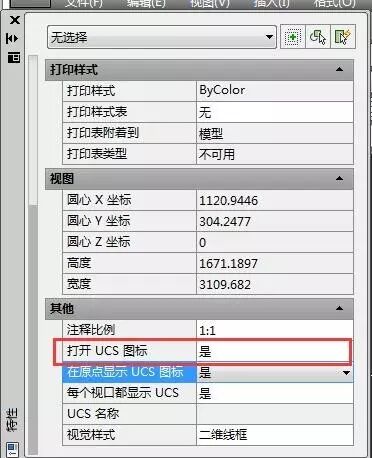The height and width of the screenshot is (458, 372).
Task: Open the 文件(F) menu
Action: click(83, 3)
